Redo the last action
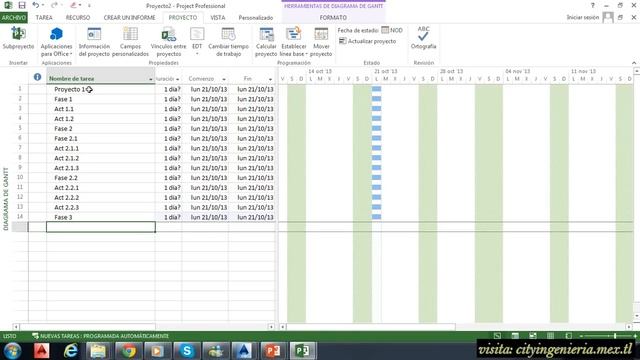Viewport: 640px width, 360px height. tap(54, 5)
